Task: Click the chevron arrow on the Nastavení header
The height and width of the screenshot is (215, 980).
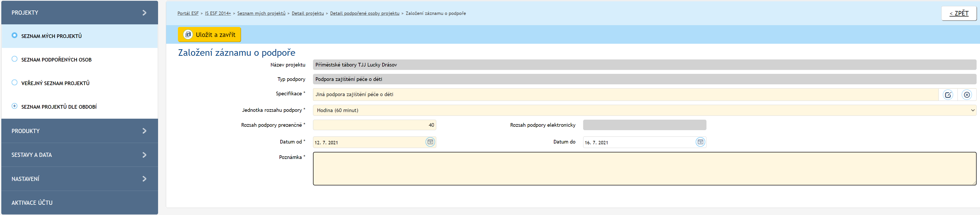Action: pos(144,179)
